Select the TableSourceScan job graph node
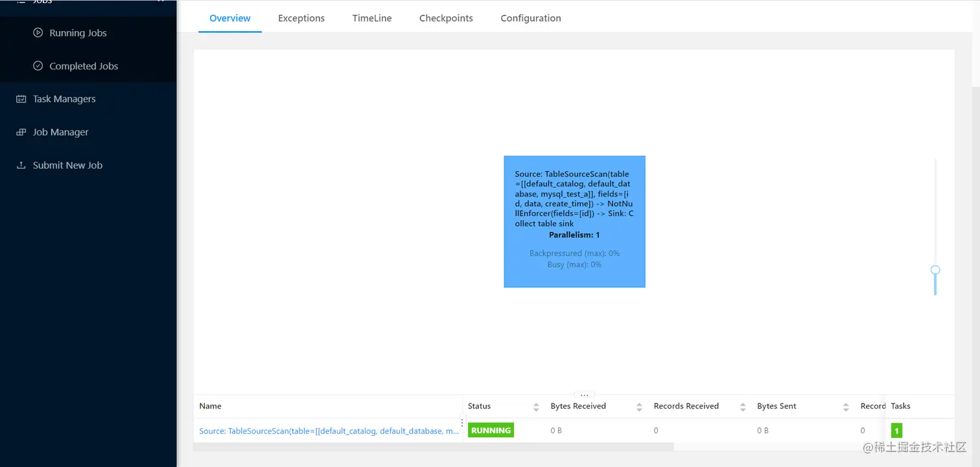 click(x=574, y=221)
